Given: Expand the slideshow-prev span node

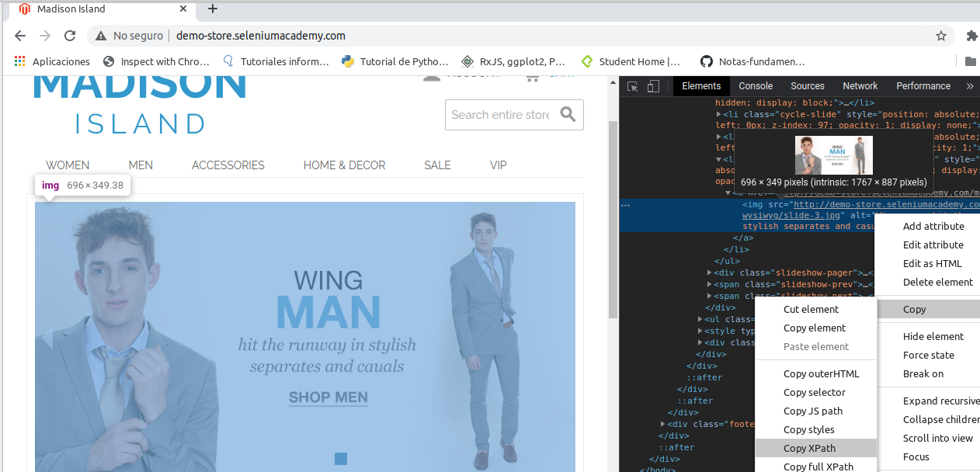Looking at the screenshot, I should coord(710,284).
